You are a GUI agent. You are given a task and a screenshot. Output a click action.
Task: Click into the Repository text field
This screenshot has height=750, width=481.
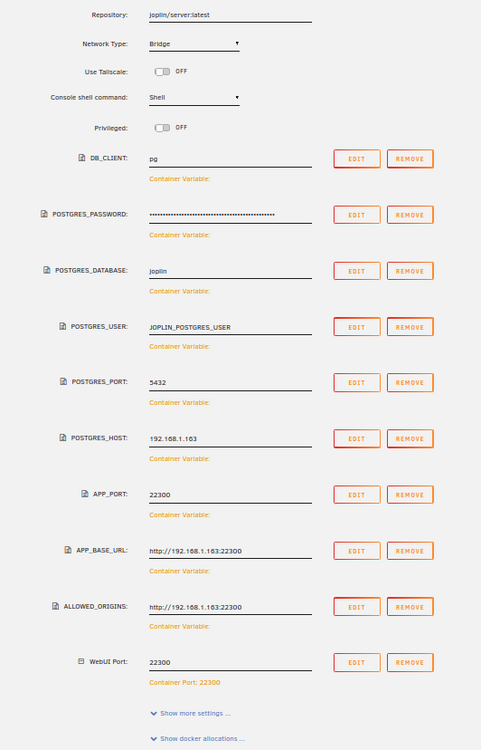pos(230,15)
